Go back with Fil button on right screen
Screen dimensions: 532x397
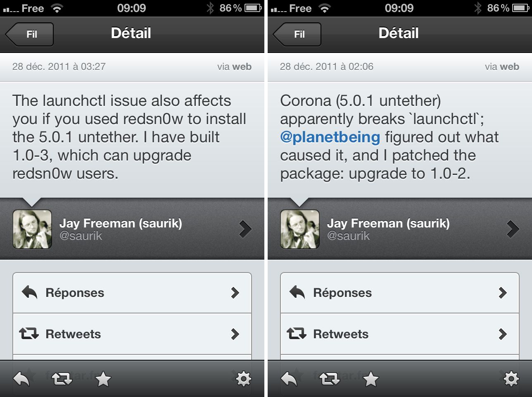pyautogui.click(x=298, y=34)
